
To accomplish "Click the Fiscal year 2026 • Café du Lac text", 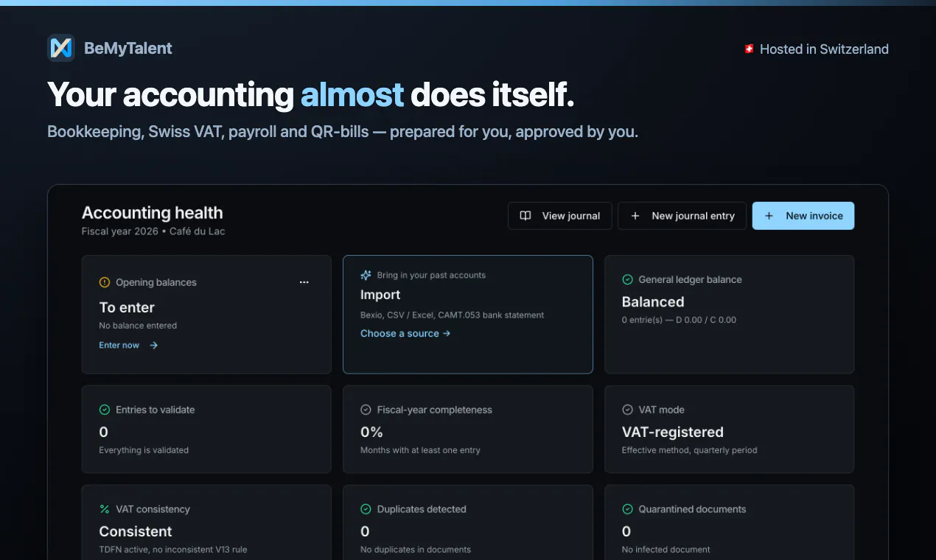I will [x=153, y=231].
